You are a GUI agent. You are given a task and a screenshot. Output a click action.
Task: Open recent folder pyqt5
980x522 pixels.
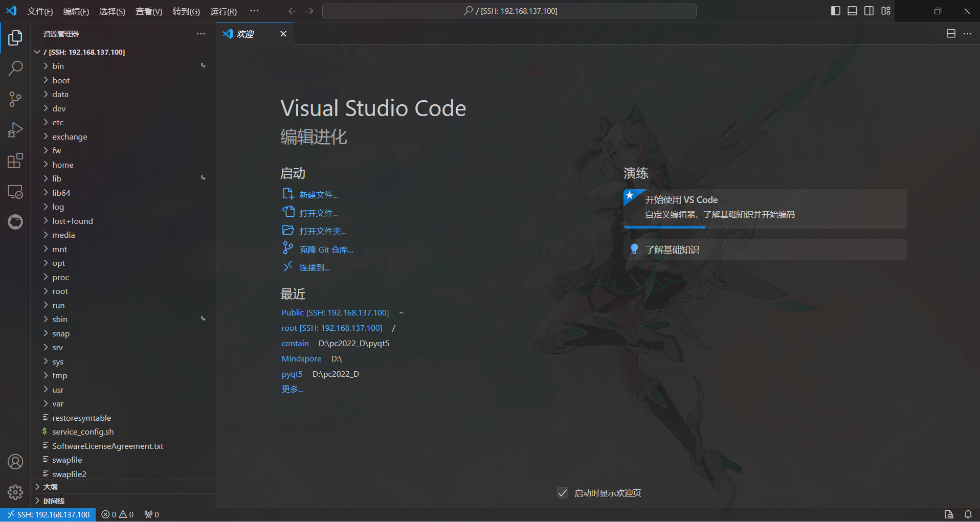292,374
